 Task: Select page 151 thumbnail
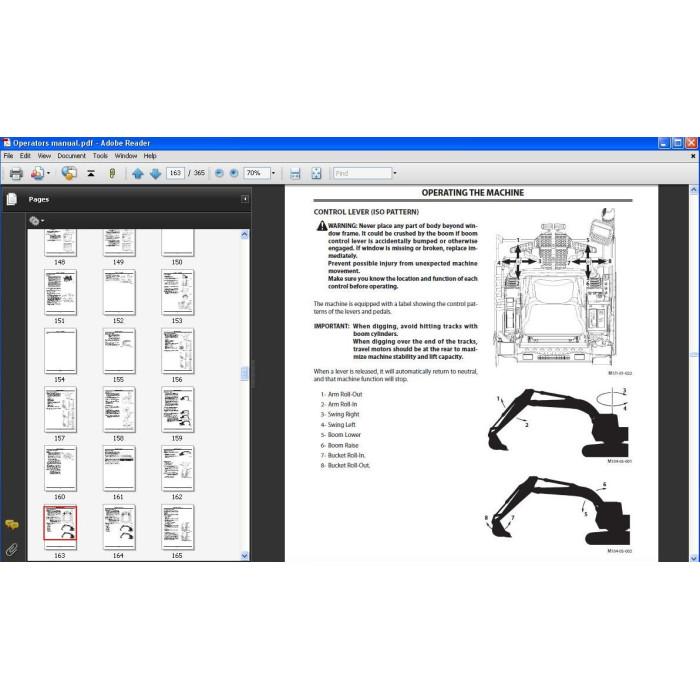click(60, 292)
